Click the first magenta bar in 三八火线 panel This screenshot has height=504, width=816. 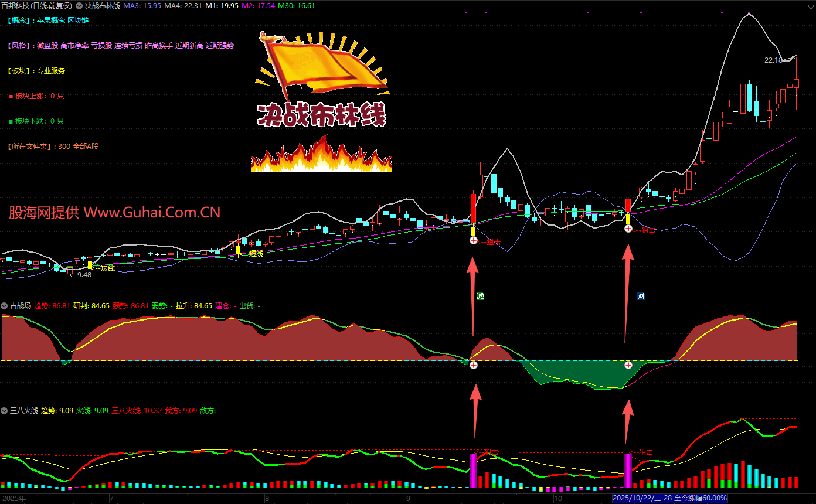point(473,470)
